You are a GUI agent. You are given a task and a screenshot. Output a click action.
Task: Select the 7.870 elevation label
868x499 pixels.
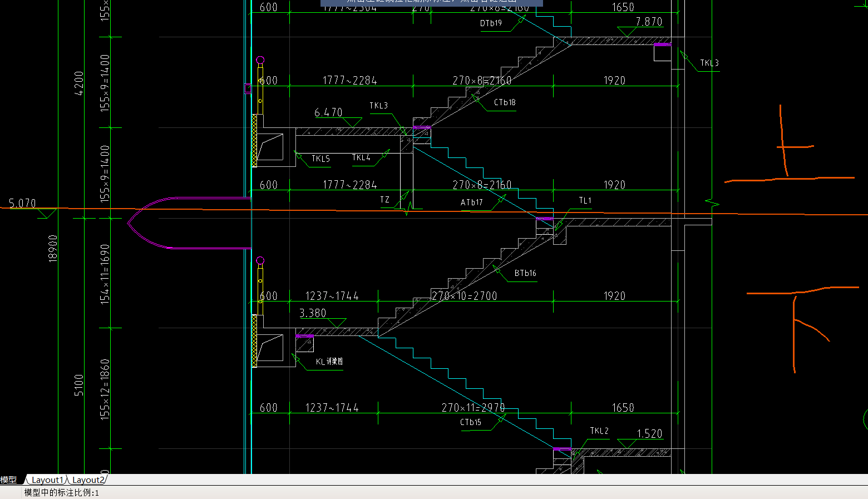[x=649, y=22]
